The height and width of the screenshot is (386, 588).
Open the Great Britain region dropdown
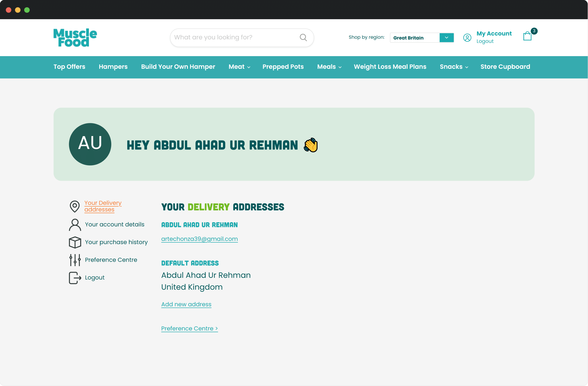pyautogui.click(x=446, y=38)
